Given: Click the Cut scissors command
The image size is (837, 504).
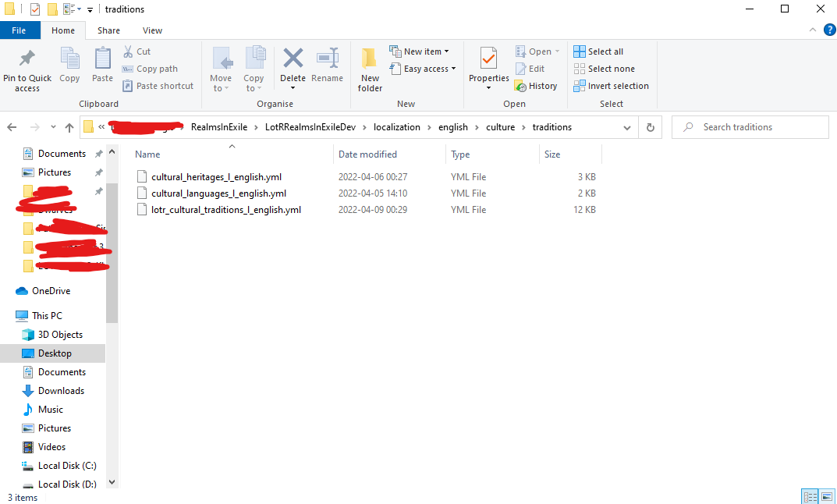Looking at the screenshot, I should click(137, 51).
